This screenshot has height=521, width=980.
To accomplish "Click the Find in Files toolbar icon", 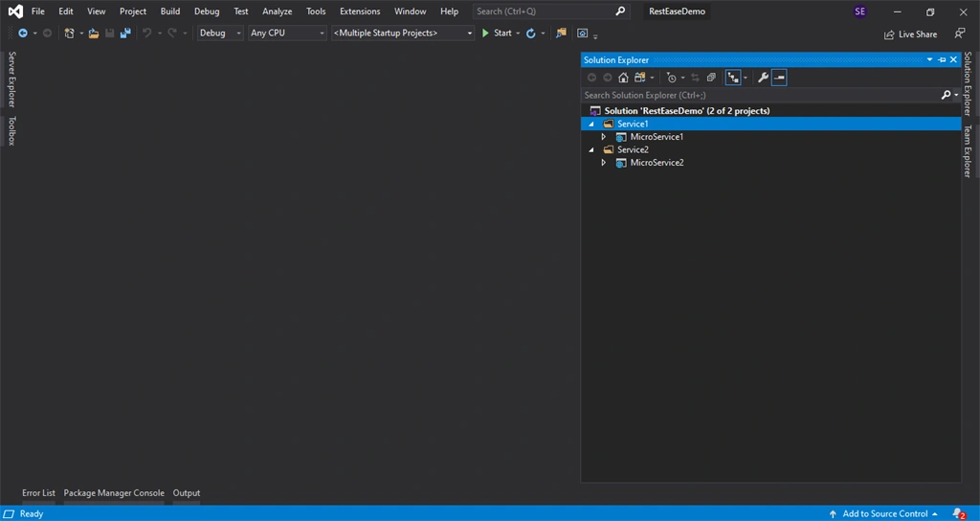I will coord(561,34).
